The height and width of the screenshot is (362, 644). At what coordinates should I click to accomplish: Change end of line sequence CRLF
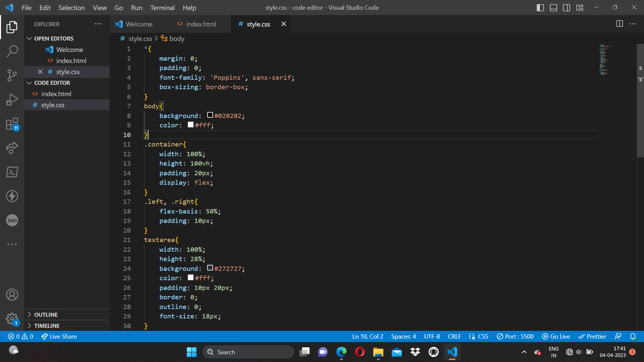point(454,336)
